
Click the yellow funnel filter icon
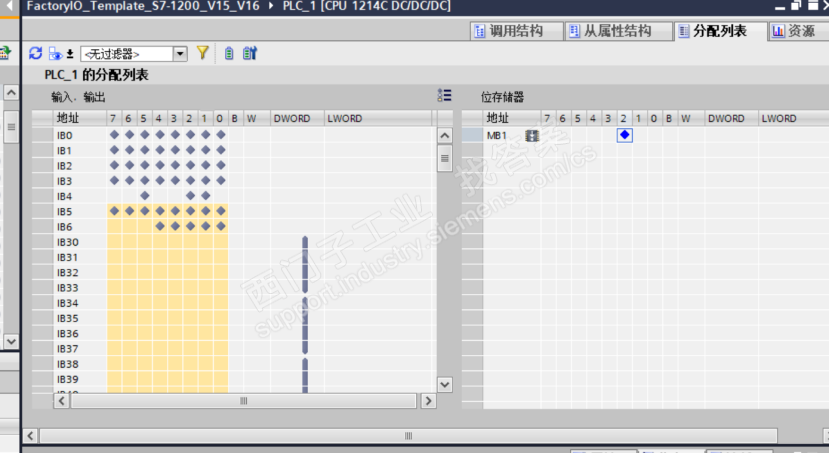pyautogui.click(x=202, y=53)
